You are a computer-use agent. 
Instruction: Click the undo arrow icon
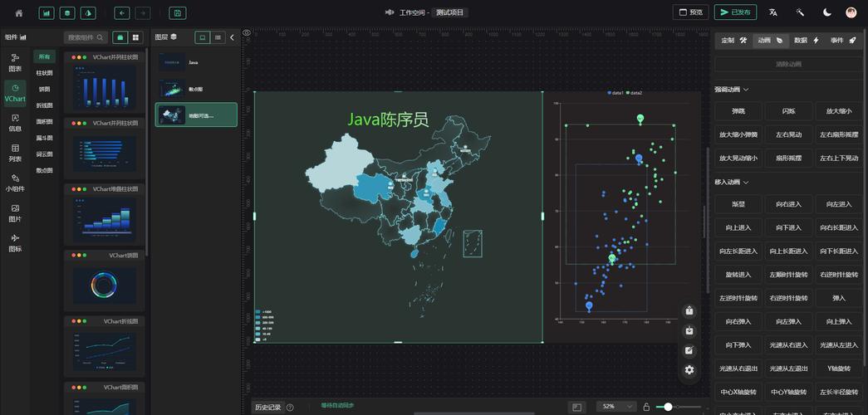coord(122,12)
